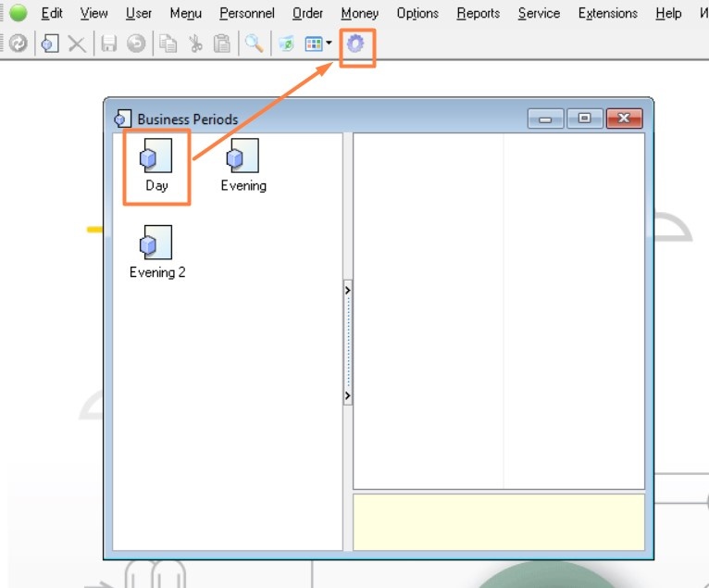The image size is (709, 588).
Task: Click the paste clipboard icon
Action: pos(222,44)
